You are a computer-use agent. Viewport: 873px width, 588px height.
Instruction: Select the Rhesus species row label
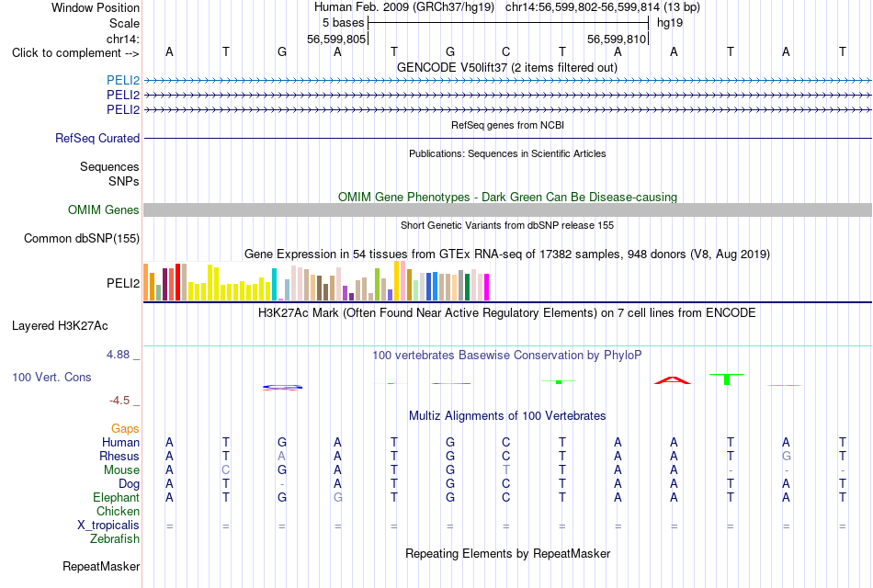pyautogui.click(x=119, y=456)
